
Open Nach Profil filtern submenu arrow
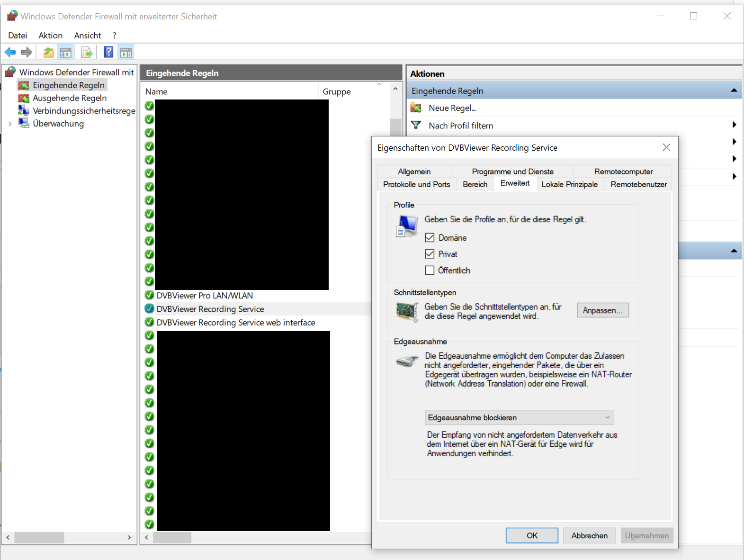(734, 125)
